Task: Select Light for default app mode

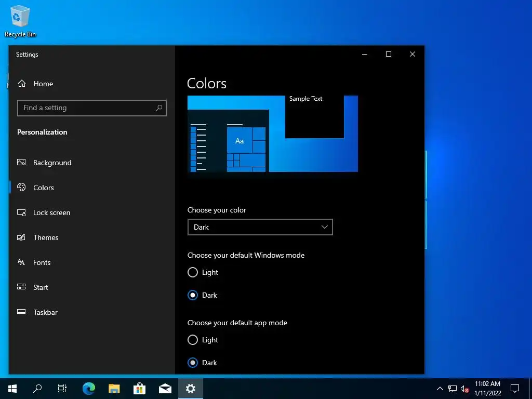Action: 193,340
